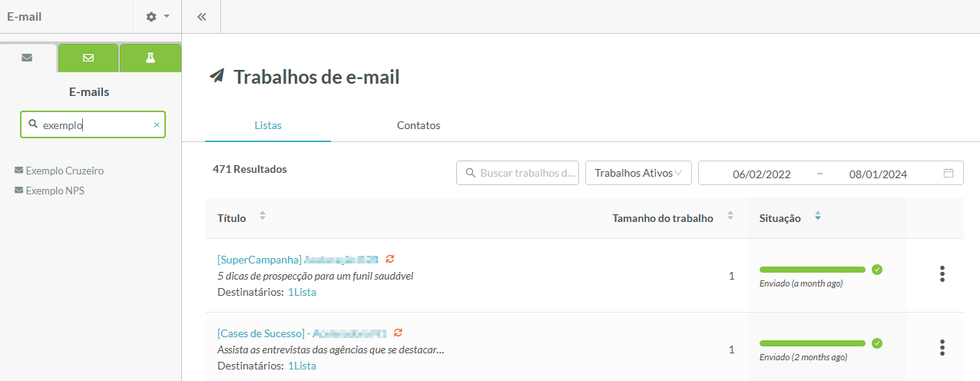Clear the 'exemplo' search field
980x381 pixels.
click(157, 124)
